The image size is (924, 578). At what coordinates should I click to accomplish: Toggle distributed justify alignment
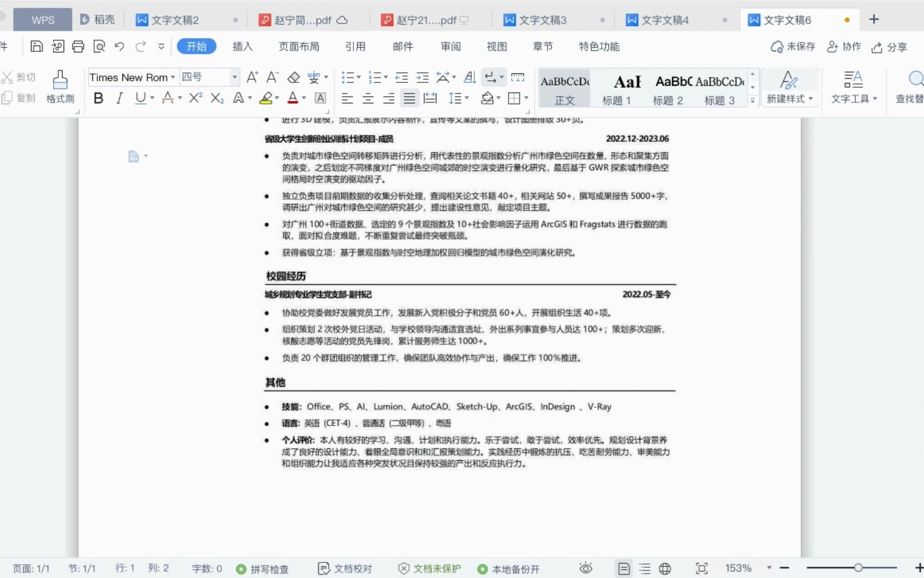point(430,98)
